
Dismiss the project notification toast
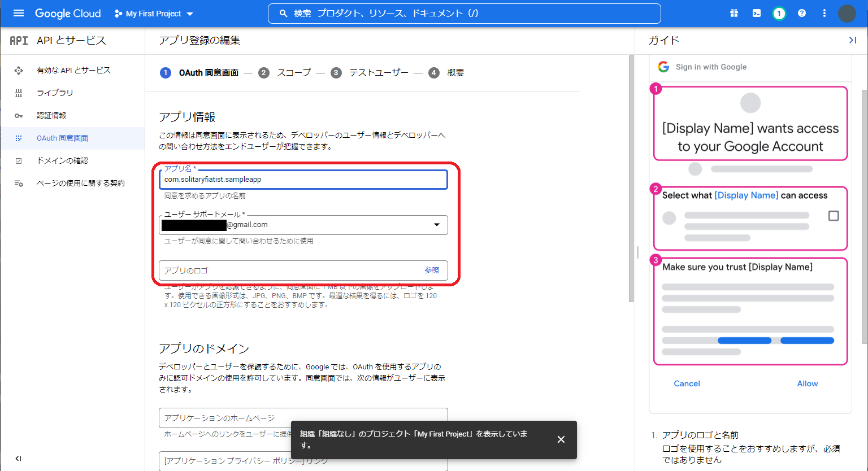pos(561,439)
